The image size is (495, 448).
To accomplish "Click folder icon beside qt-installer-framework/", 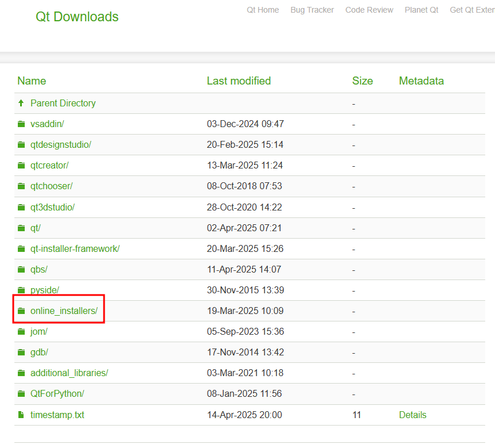I will [21, 249].
